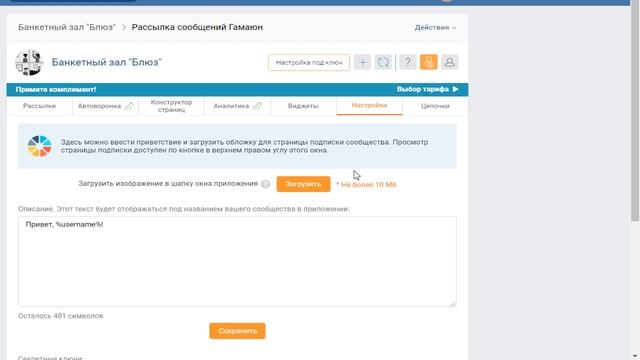The width and height of the screenshot is (640, 360).
Task: Click the community avatar image
Action: (x=29, y=62)
